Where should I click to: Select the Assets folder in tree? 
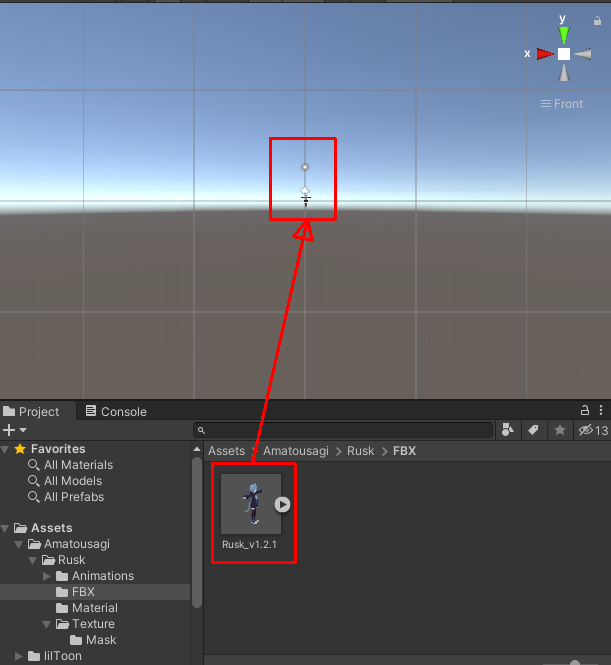click(43, 528)
